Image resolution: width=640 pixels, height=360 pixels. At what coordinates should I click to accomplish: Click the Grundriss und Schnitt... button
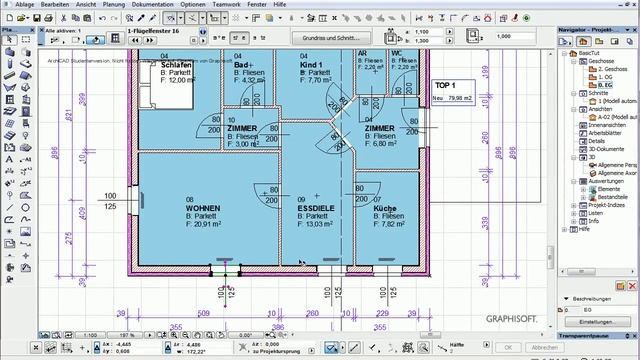point(331,38)
